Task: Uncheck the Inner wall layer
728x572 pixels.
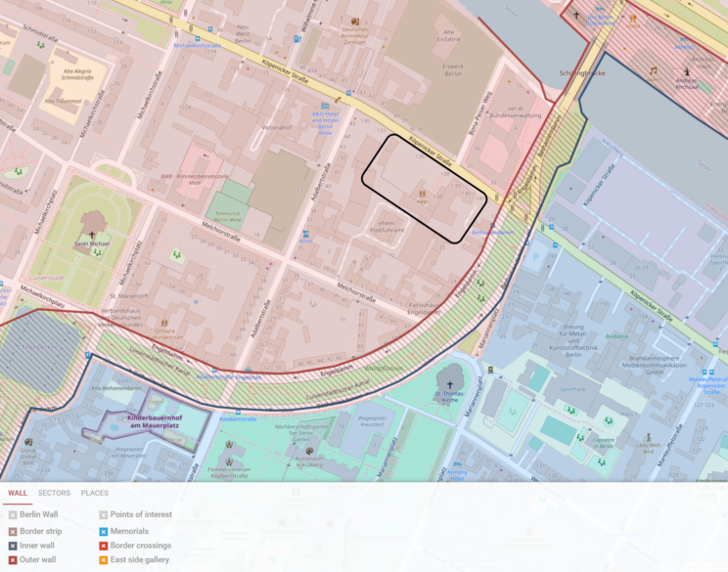Action: click(x=13, y=546)
